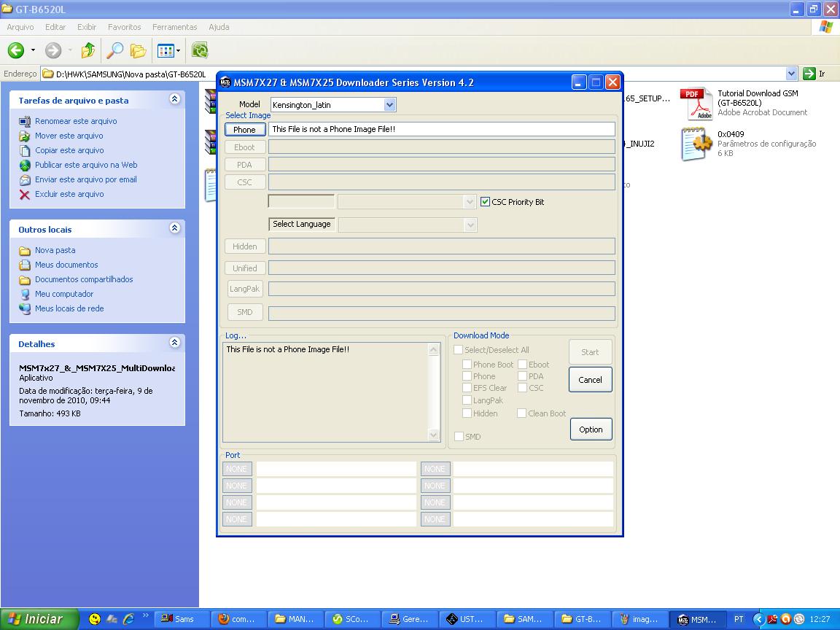Viewport: 840px width, 630px height.
Task: Open Views button dropdown arrow
Action: [x=179, y=51]
